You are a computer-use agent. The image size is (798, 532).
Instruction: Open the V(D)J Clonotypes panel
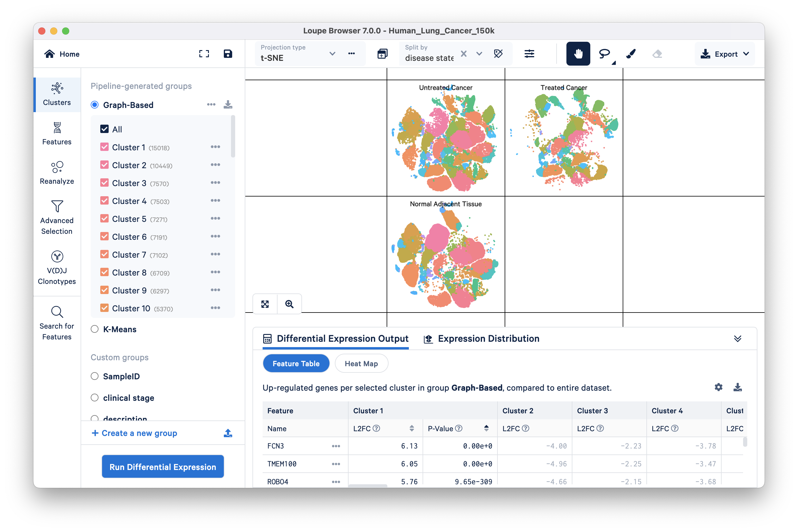[x=57, y=268]
